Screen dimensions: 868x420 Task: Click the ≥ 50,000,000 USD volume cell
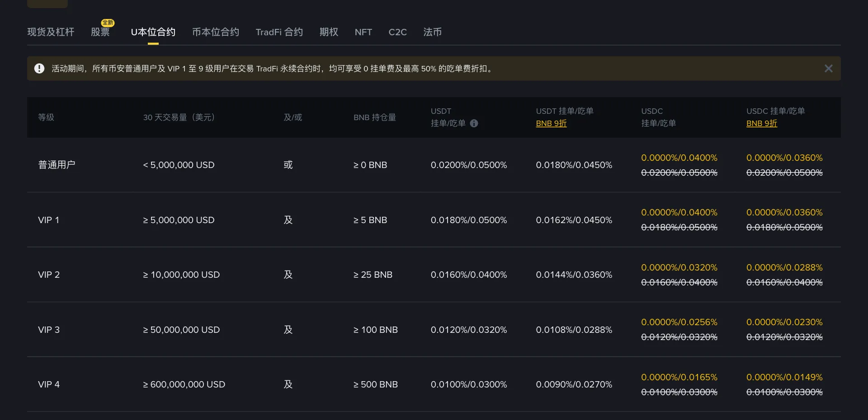point(181,330)
